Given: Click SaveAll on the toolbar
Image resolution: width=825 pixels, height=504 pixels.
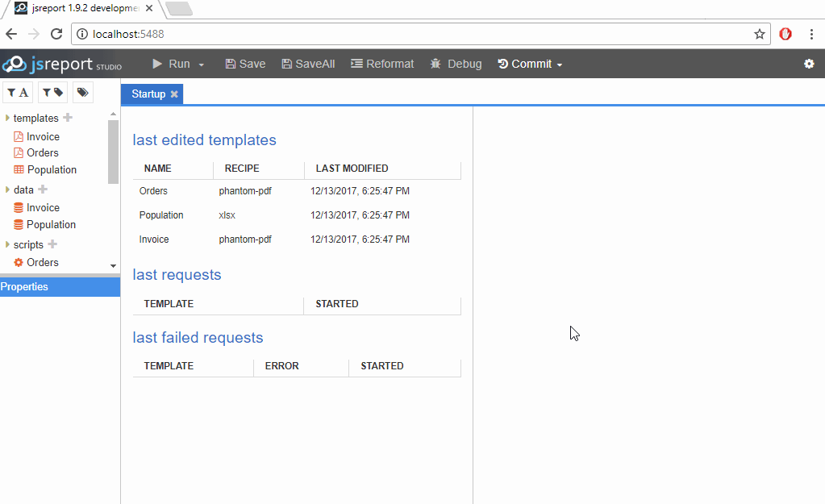Looking at the screenshot, I should 307,63.
